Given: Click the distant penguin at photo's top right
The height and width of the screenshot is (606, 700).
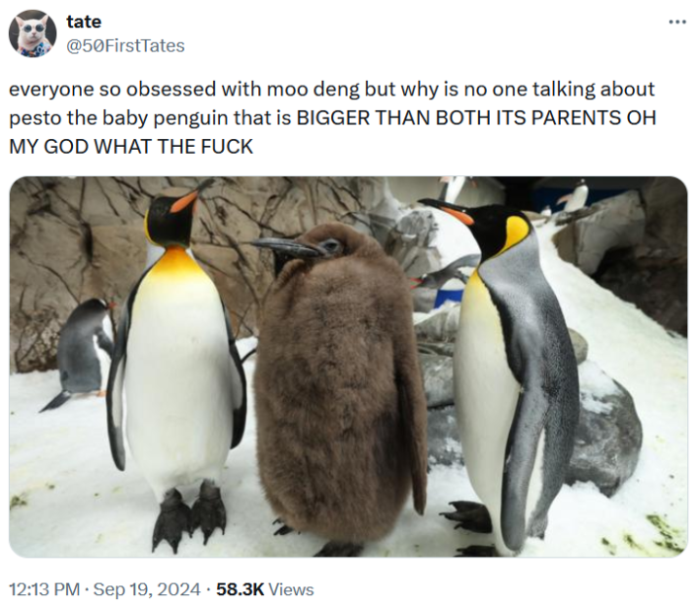Looking at the screenshot, I should pos(577,196).
